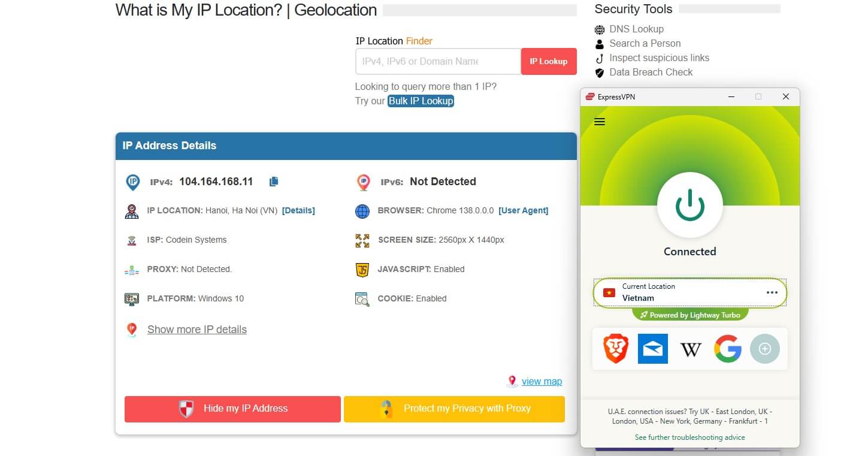This screenshot has height=456, width=868.
Task: Copy the IPv4 address using the copy icon
Action: coord(274,181)
